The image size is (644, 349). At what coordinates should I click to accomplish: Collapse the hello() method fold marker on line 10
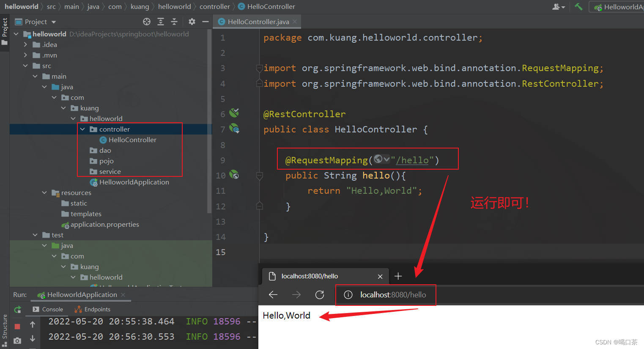point(260,175)
